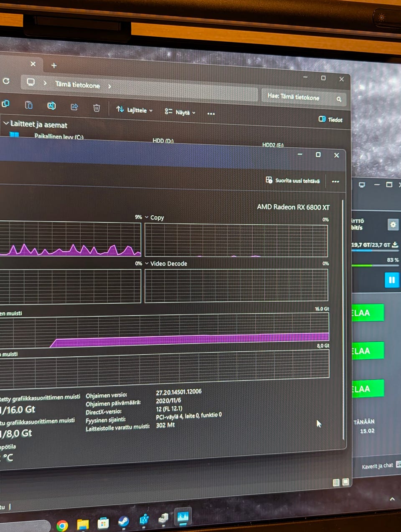Screen dimensions: 401x532
Task: Click the Share icon in Explorer toolbar
Action: coord(74,107)
